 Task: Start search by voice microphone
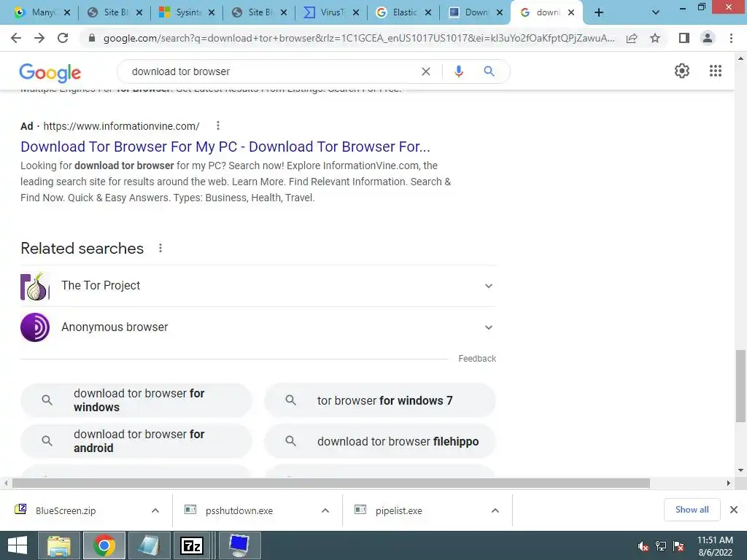click(459, 71)
